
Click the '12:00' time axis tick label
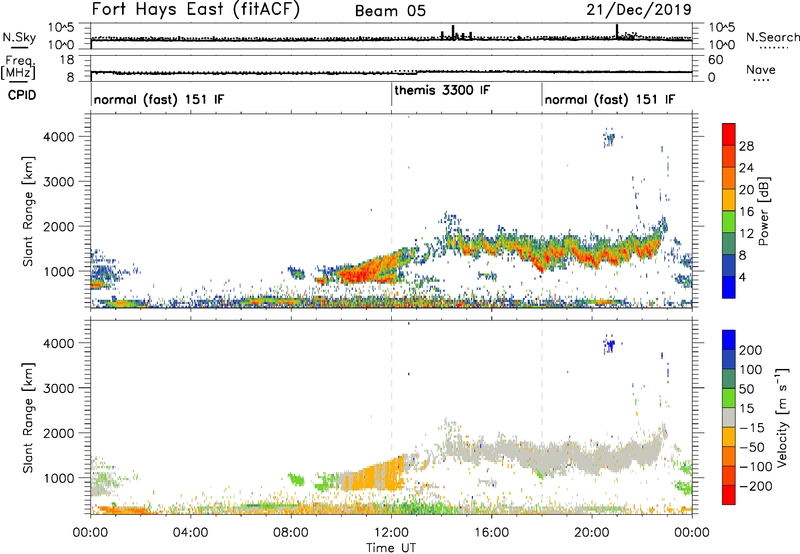[x=391, y=533]
